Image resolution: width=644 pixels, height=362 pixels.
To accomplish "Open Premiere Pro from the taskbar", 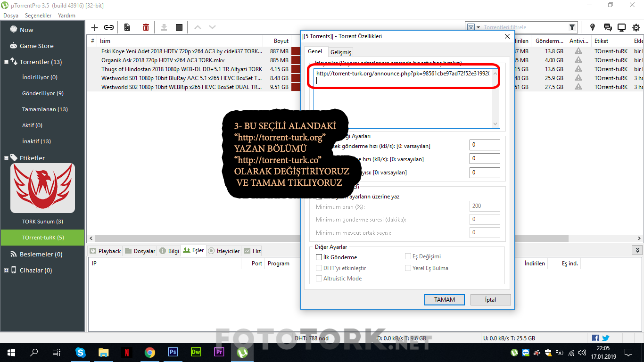I will tap(219, 352).
